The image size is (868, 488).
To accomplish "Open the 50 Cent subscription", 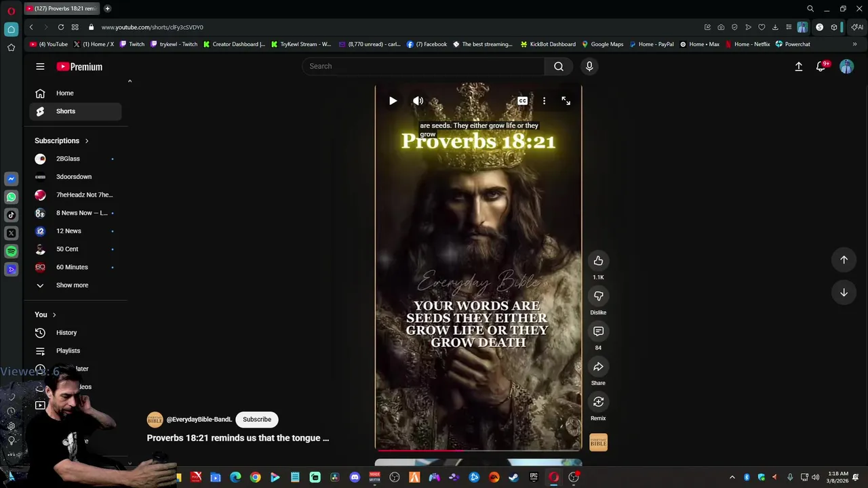I will click(75, 249).
